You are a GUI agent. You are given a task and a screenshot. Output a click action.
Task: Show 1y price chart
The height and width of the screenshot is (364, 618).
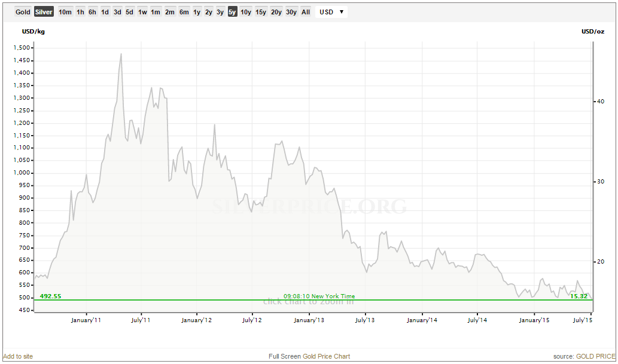(x=197, y=12)
